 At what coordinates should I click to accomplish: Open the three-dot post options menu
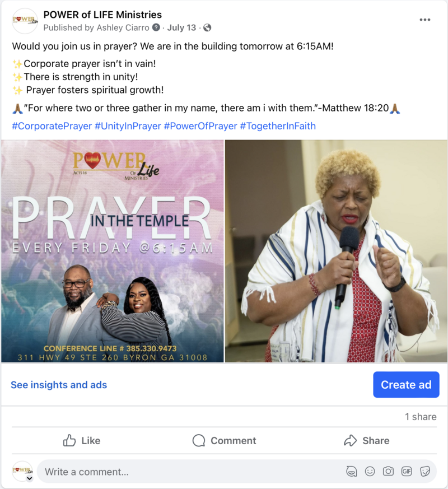coord(424,20)
